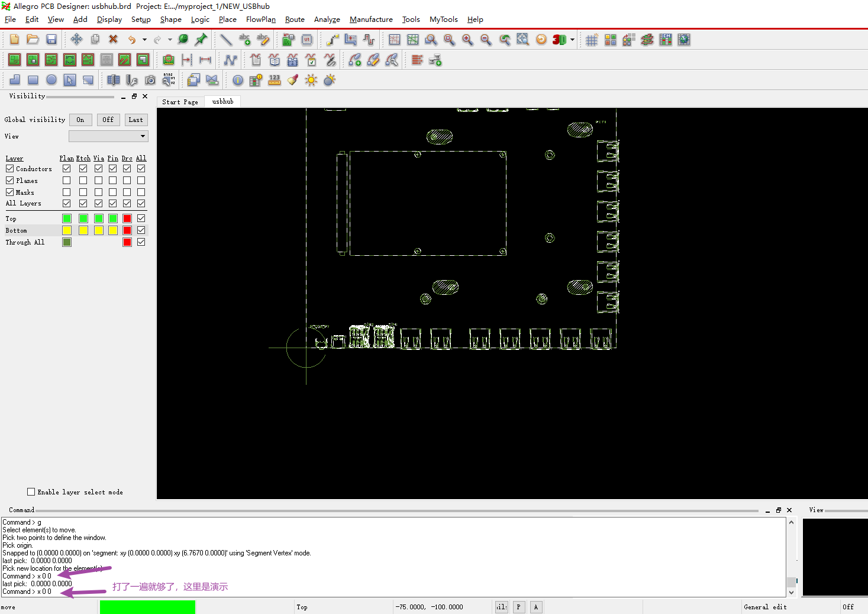
Task: Expand the Undo history dropdown arrow
Action: click(144, 40)
